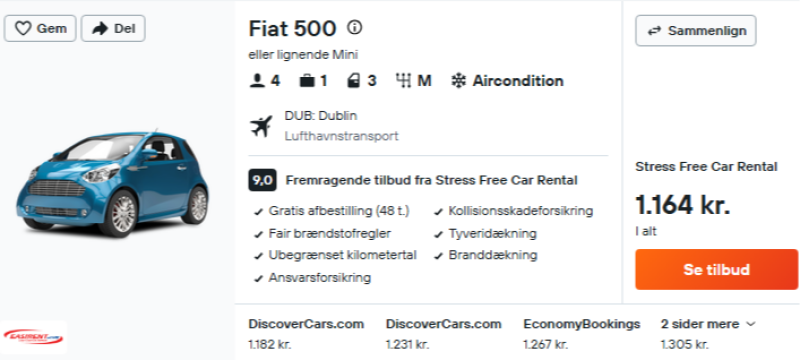
Task: Click the heart icon to save
Action: (x=23, y=29)
